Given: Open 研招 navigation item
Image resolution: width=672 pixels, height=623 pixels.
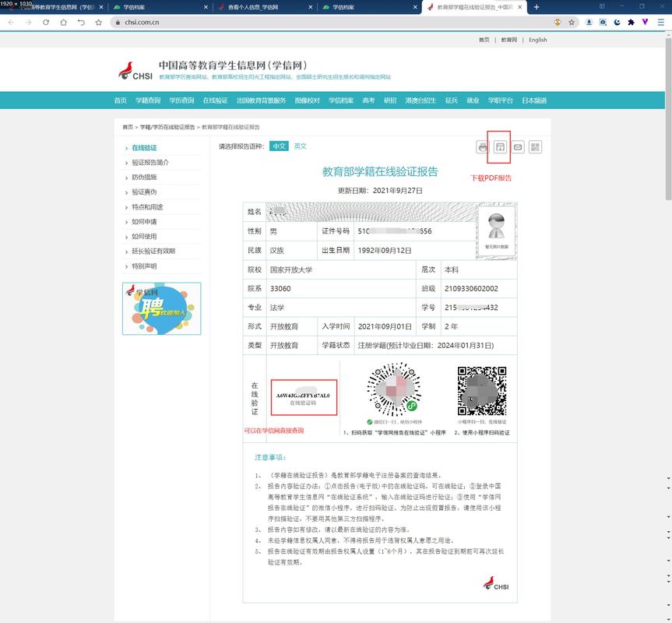Looking at the screenshot, I should click(x=390, y=100).
